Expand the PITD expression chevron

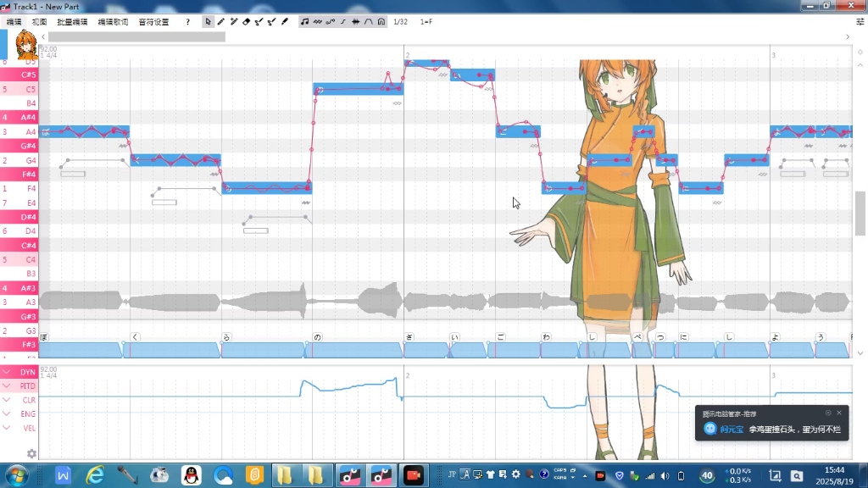(7, 385)
